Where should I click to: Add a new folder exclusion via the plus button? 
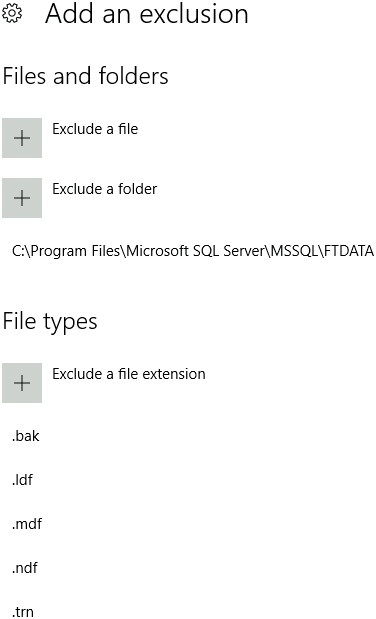(x=22, y=198)
